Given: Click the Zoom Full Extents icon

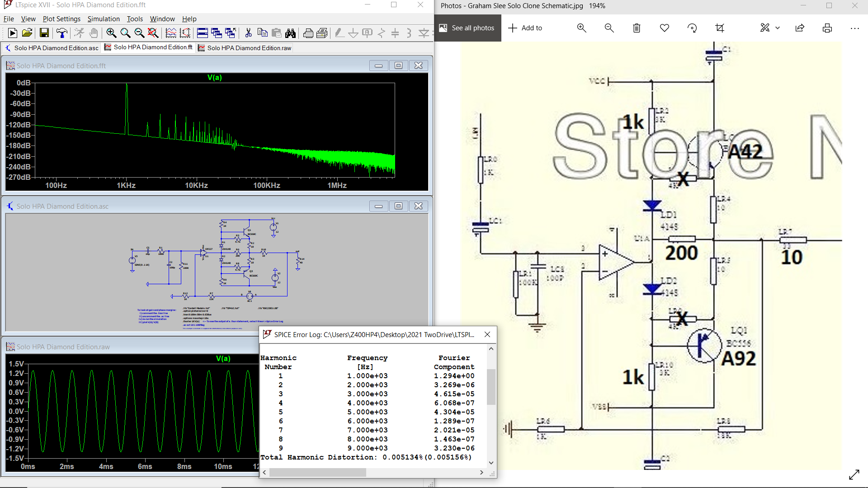Looking at the screenshot, I should point(153,33).
